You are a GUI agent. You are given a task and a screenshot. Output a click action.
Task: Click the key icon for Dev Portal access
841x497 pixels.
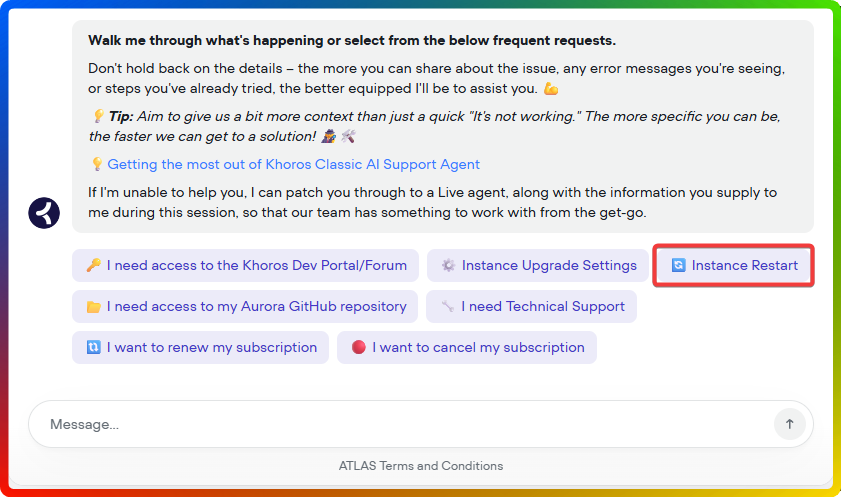point(93,265)
